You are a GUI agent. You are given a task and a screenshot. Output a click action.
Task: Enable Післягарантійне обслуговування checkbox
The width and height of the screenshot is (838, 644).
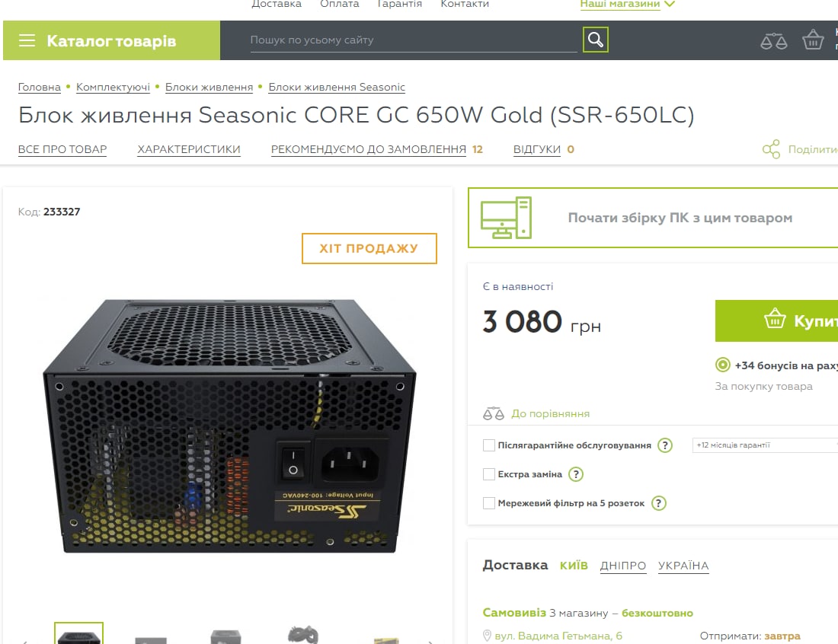pos(488,445)
